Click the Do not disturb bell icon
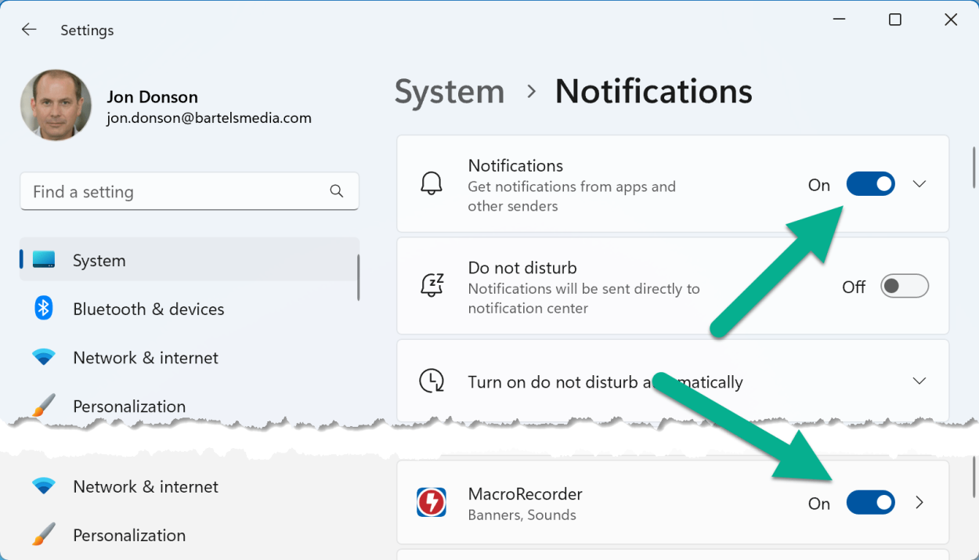 432,286
